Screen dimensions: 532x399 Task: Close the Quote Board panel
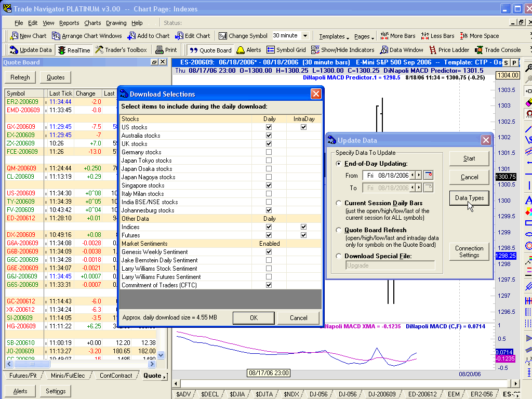pyautogui.click(x=163, y=62)
